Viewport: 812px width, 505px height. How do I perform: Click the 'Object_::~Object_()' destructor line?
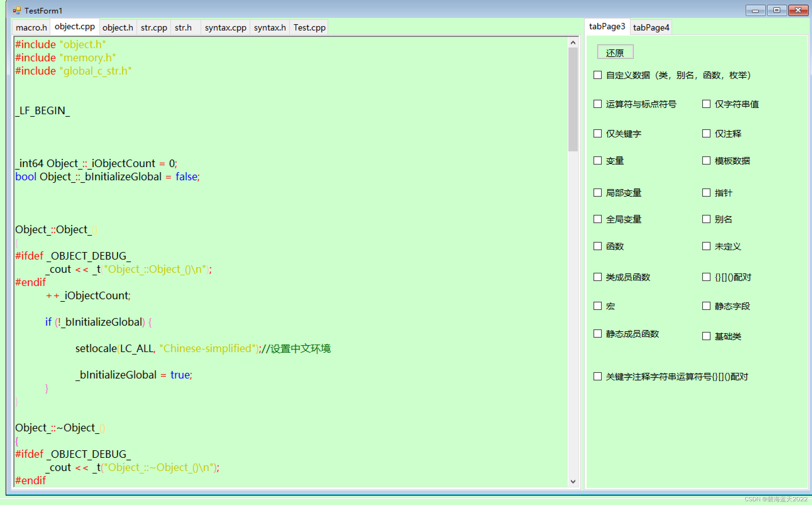tap(60, 428)
